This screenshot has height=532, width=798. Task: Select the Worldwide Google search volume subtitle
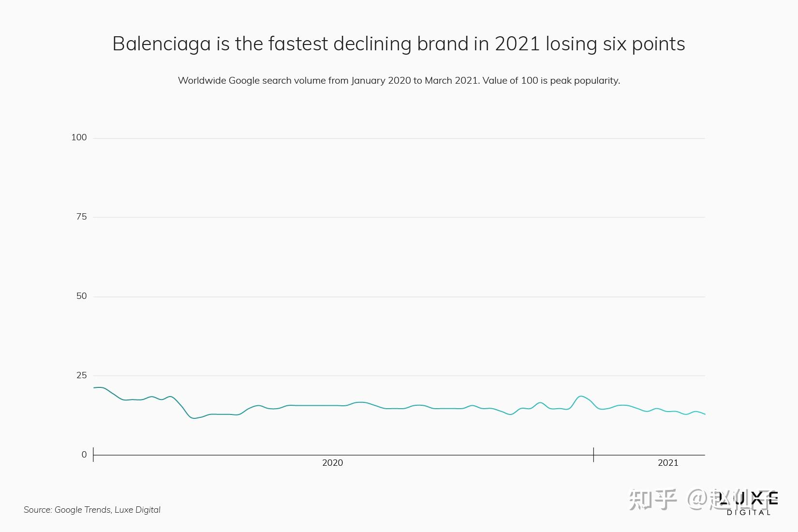[x=399, y=80]
